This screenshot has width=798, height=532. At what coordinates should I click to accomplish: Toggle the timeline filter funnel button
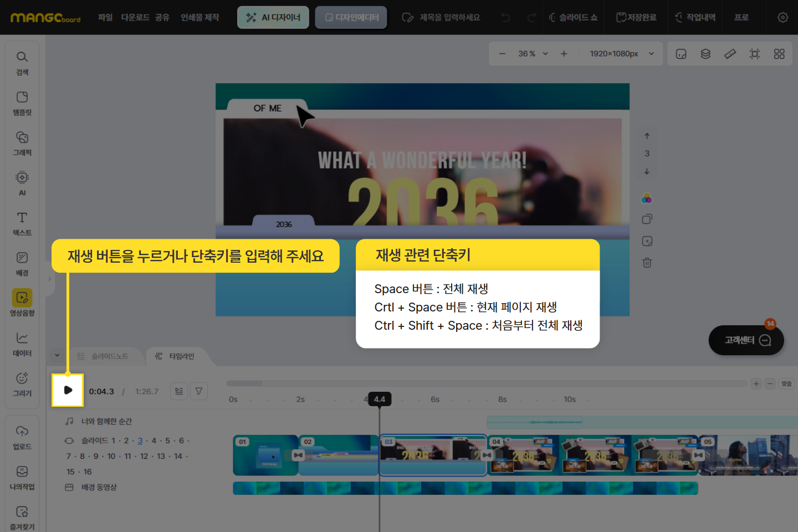click(199, 391)
